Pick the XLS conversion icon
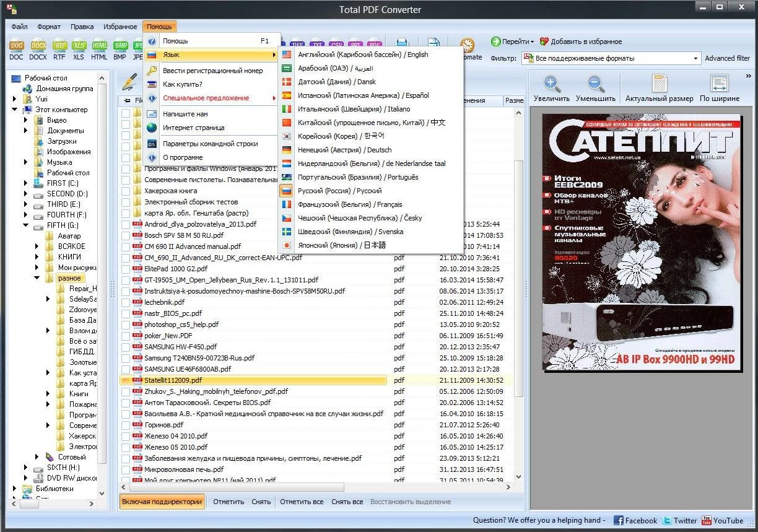758x532 pixels. [79, 45]
